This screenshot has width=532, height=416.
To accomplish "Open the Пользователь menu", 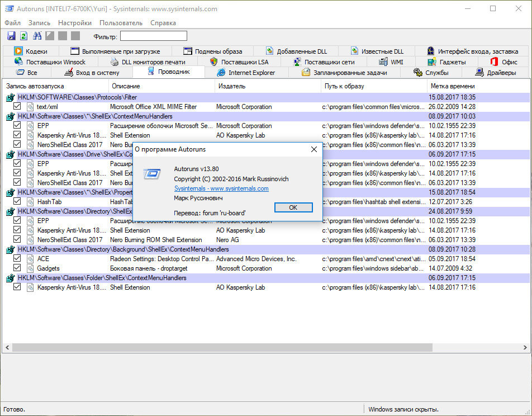I will tap(121, 23).
